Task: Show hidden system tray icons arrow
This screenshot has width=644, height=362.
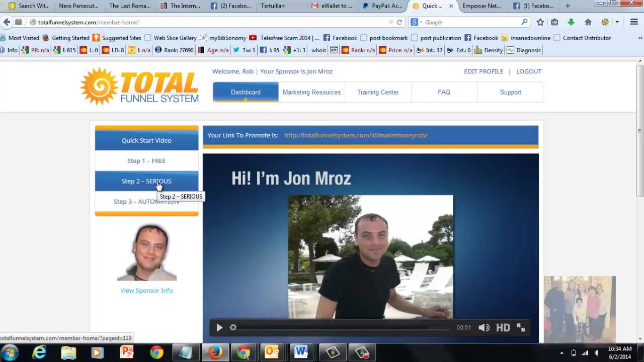Action: click(x=561, y=352)
